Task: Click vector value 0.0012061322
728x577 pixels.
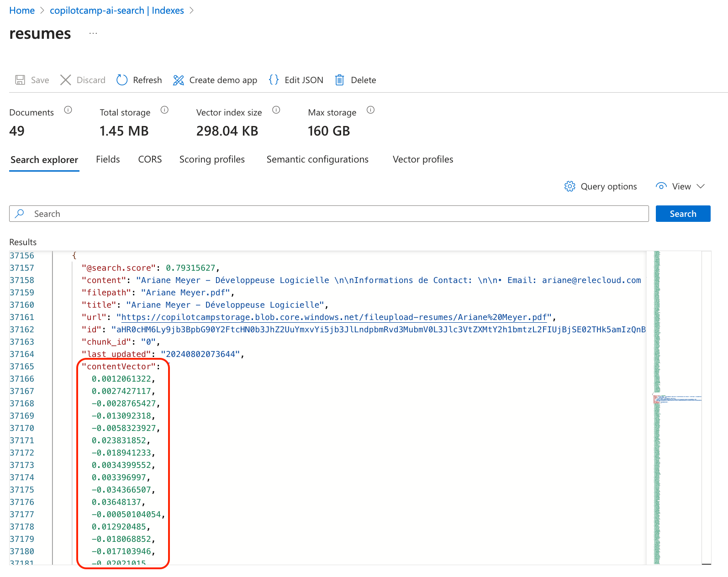Action: click(121, 379)
